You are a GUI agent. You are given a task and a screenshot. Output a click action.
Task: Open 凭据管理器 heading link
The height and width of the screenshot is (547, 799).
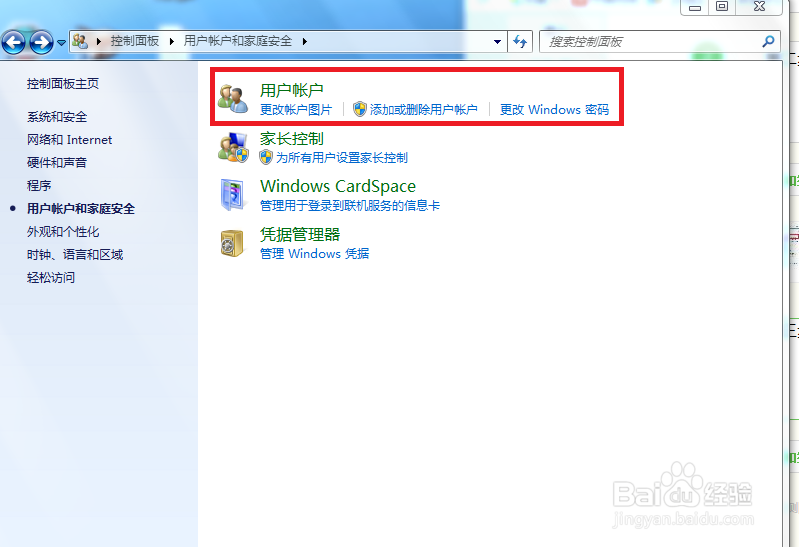coord(300,235)
